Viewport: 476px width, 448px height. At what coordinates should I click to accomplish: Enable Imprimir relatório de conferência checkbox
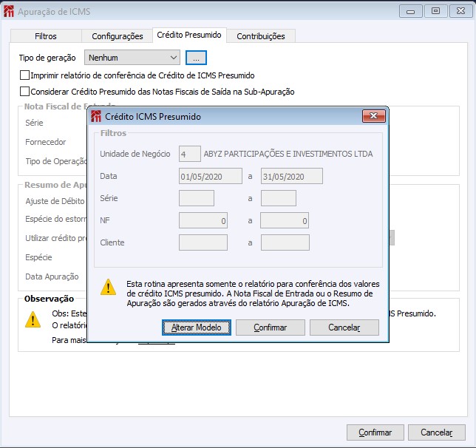[24, 75]
